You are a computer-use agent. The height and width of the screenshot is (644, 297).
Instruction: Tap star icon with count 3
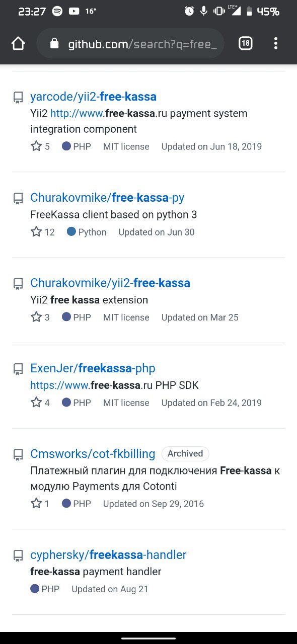tap(36, 317)
